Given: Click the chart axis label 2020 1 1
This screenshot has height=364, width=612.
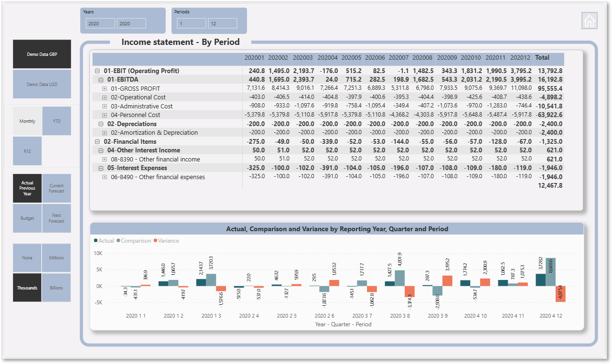Looking at the screenshot, I should point(136,316).
